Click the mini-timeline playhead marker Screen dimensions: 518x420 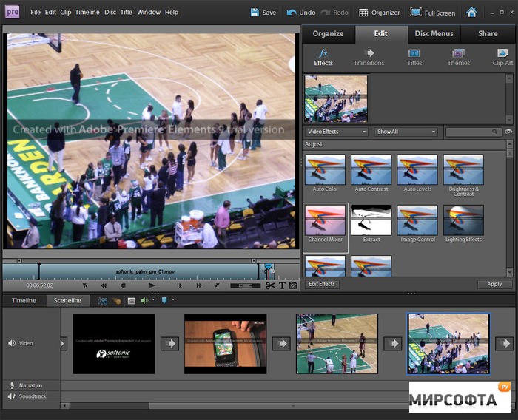[269, 267]
